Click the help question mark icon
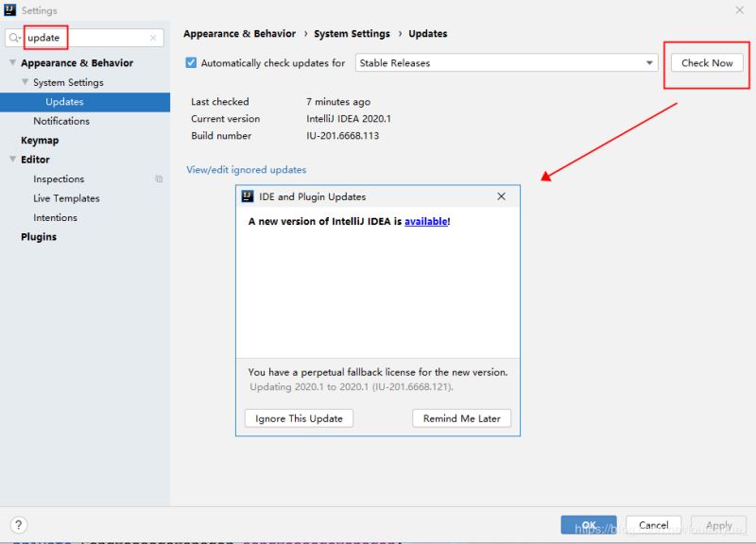The image size is (756, 544). [x=18, y=524]
